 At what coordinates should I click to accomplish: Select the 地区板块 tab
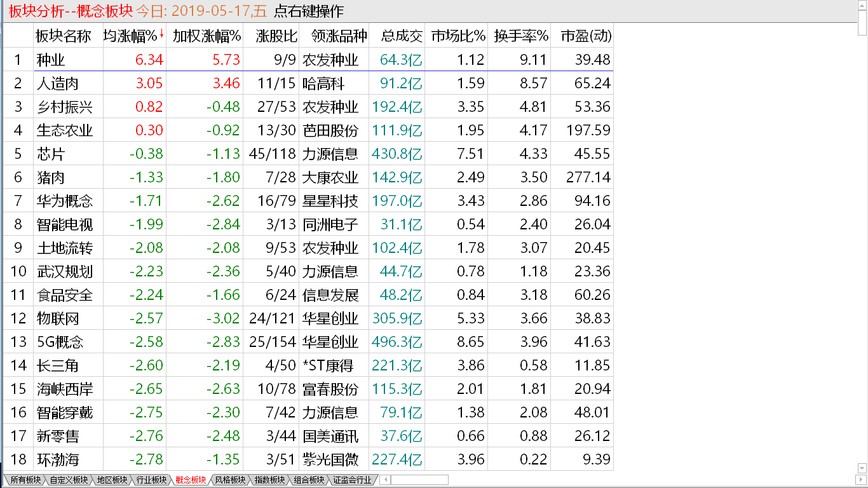[111, 480]
